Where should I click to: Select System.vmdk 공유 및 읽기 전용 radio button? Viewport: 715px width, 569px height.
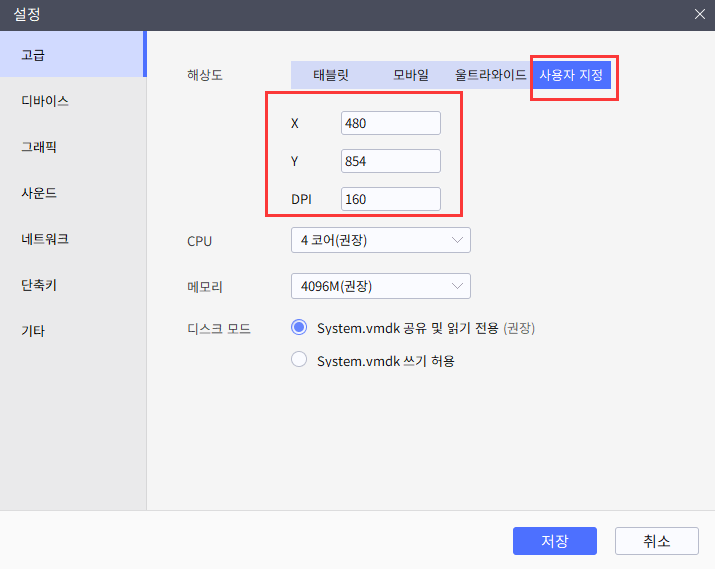click(298, 327)
